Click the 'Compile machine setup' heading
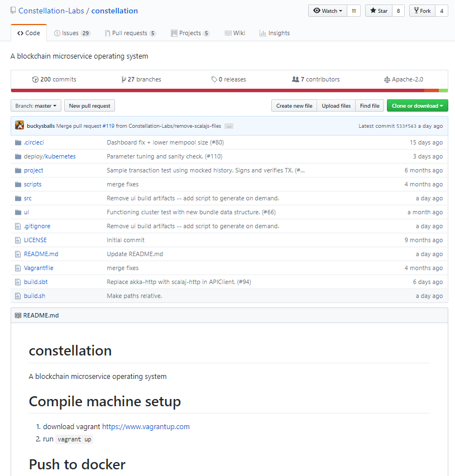The width and height of the screenshot is (455, 476). pos(105,402)
